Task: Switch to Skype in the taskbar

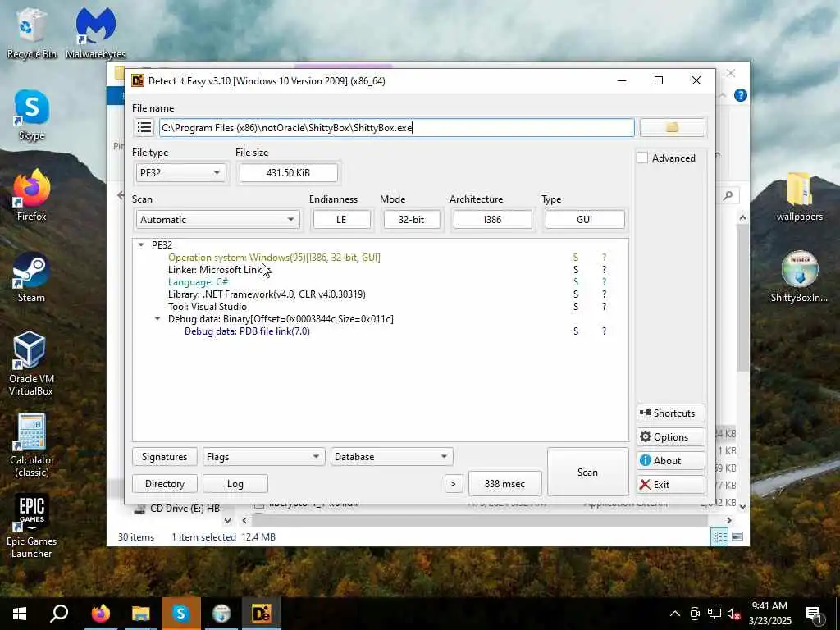Action: 180,614
